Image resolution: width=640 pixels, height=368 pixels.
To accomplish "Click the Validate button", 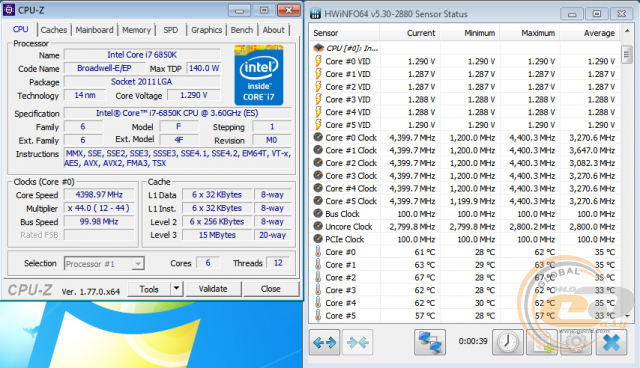I will [213, 289].
